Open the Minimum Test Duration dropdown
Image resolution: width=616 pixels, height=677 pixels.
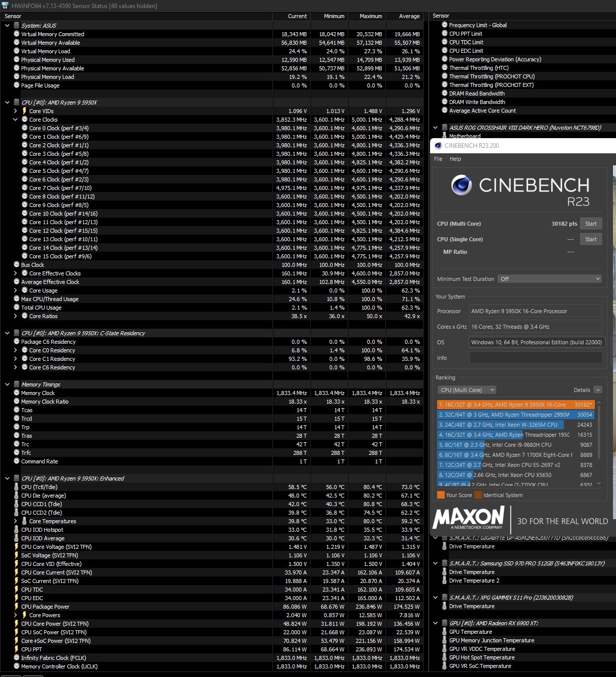[550, 279]
